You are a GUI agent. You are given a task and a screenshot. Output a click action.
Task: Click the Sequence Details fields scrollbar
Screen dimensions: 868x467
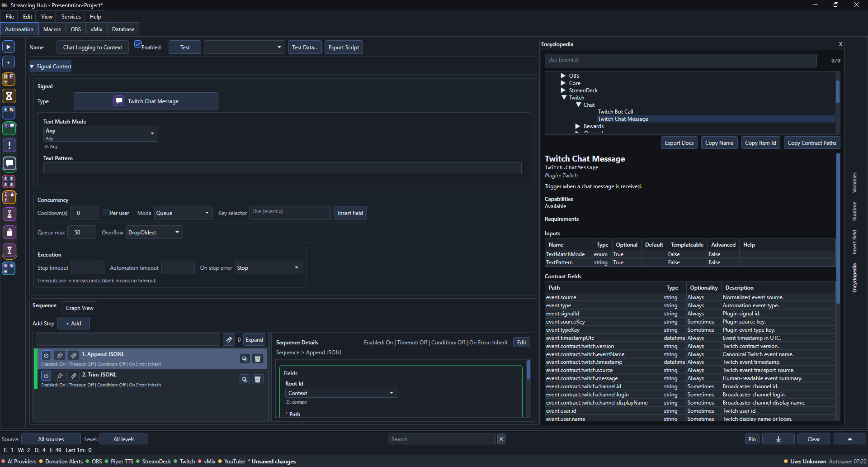528,370
